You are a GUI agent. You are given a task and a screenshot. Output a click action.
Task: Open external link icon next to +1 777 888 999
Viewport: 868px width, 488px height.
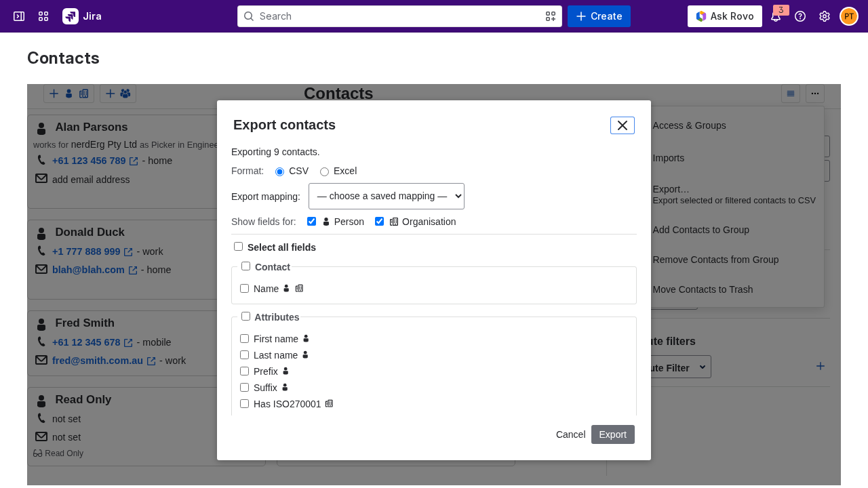click(x=128, y=252)
